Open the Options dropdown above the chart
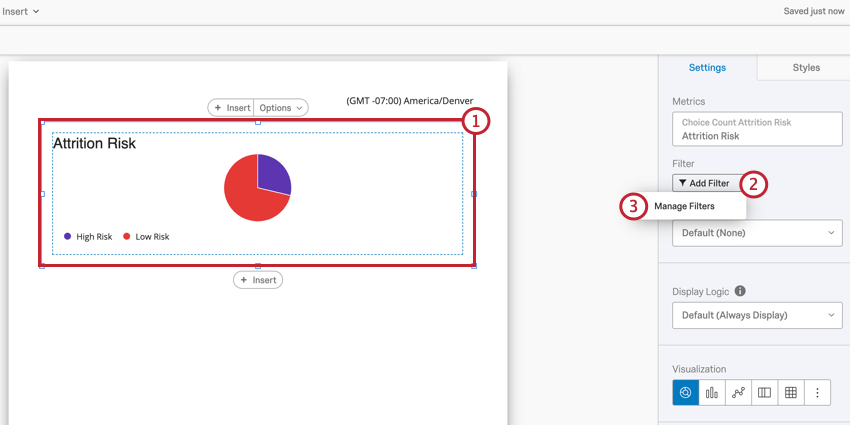The image size is (850, 425). tap(281, 108)
